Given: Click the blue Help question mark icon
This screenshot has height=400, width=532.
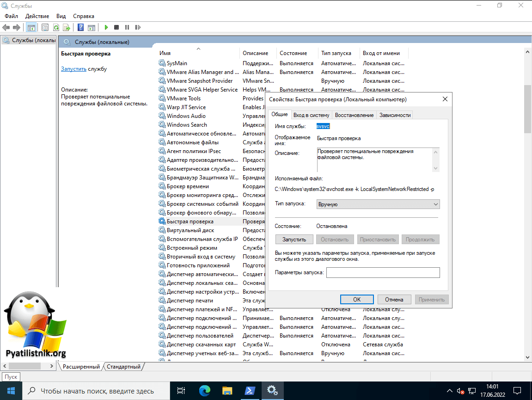Looking at the screenshot, I should point(80,28).
